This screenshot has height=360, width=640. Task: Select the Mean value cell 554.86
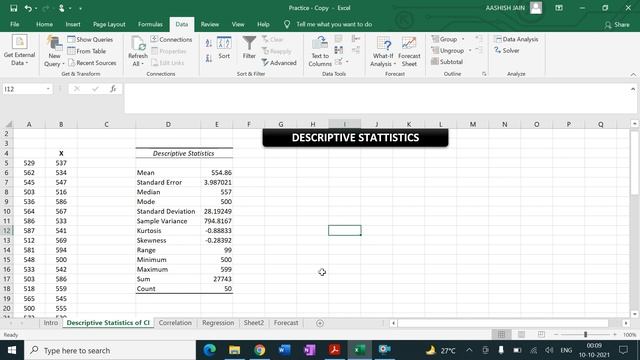point(217,173)
